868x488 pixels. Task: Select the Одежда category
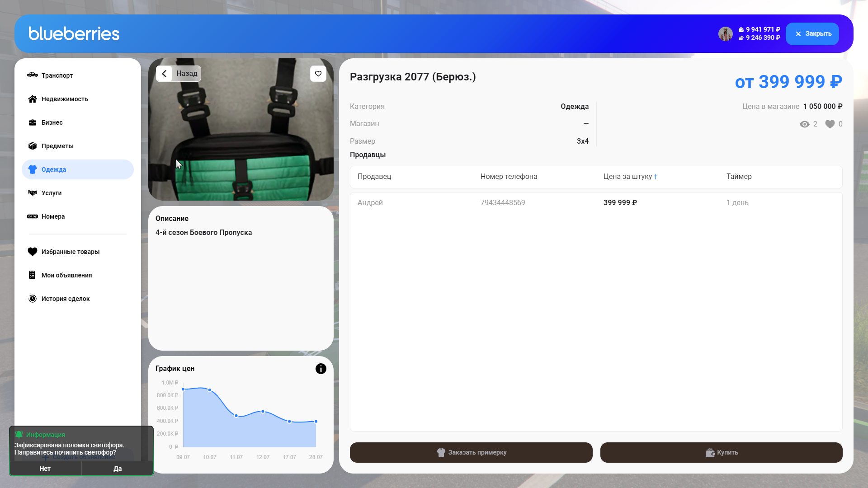pos(78,169)
